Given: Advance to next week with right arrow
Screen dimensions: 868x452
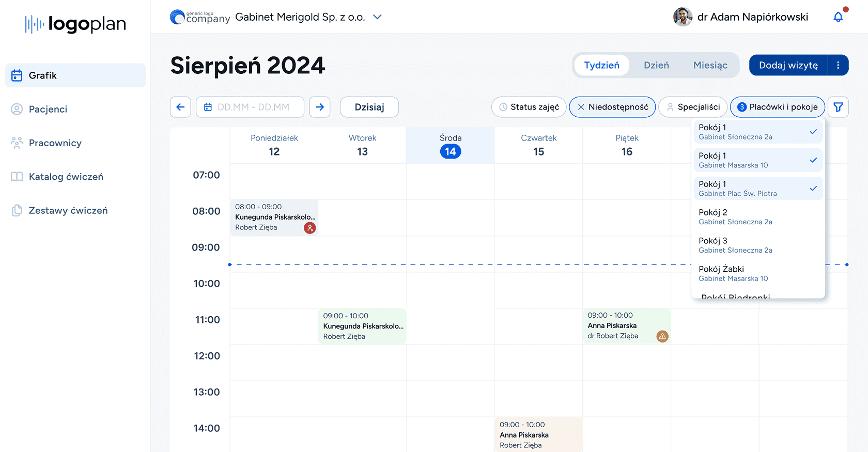Looking at the screenshot, I should click(x=320, y=107).
